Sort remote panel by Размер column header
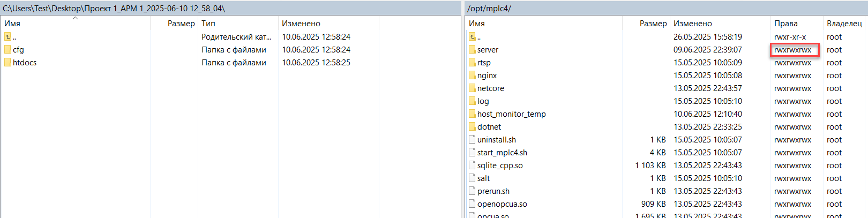Screen dimensions: 868x218 (653, 24)
